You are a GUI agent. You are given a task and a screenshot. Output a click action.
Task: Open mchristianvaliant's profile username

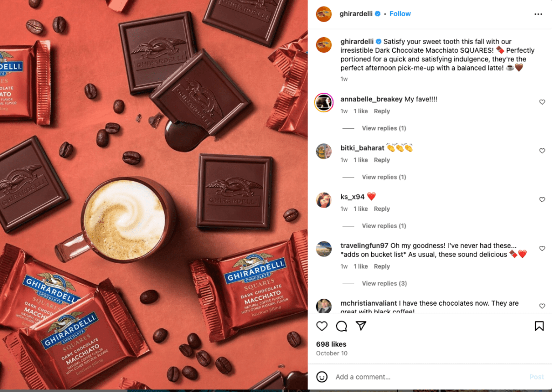click(369, 303)
